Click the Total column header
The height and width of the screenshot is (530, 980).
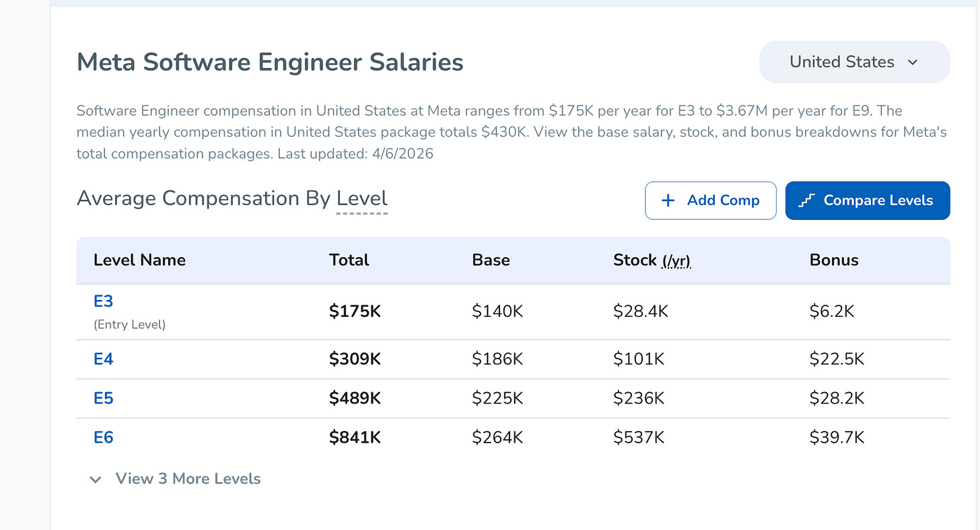(x=349, y=260)
